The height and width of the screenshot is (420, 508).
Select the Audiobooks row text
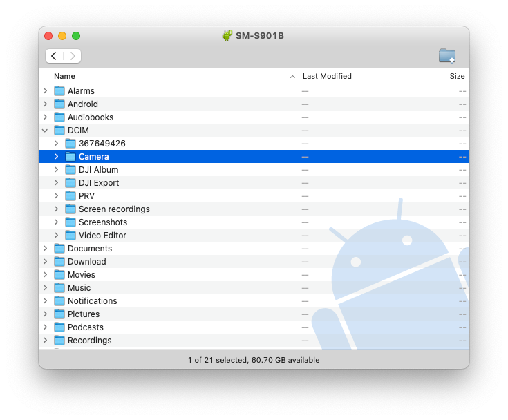tap(91, 117)
